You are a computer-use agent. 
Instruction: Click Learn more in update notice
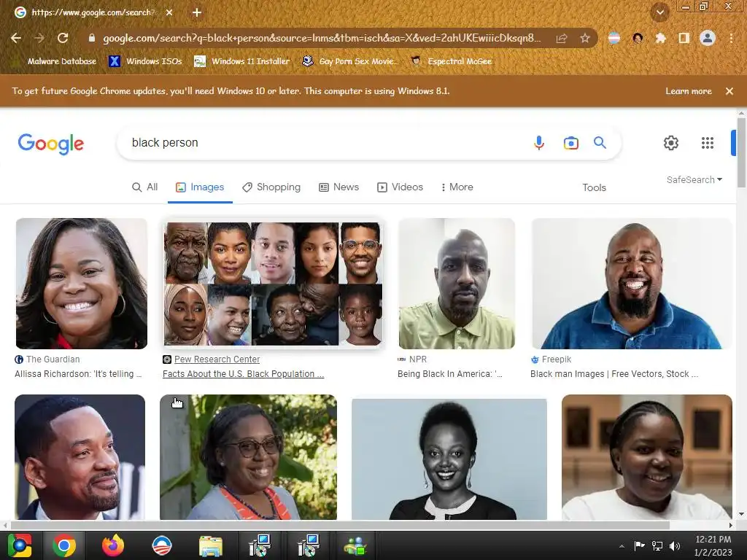[x=689, y=91]
